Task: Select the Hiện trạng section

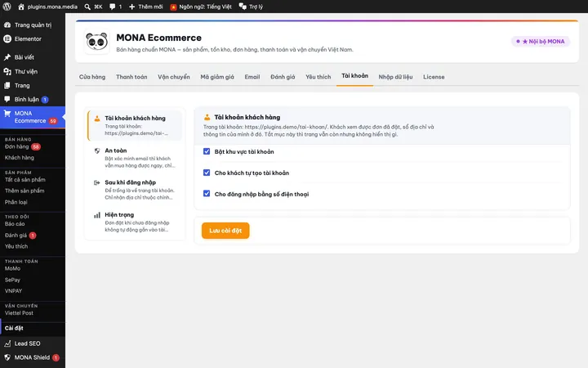Action: tap(135, 222)
